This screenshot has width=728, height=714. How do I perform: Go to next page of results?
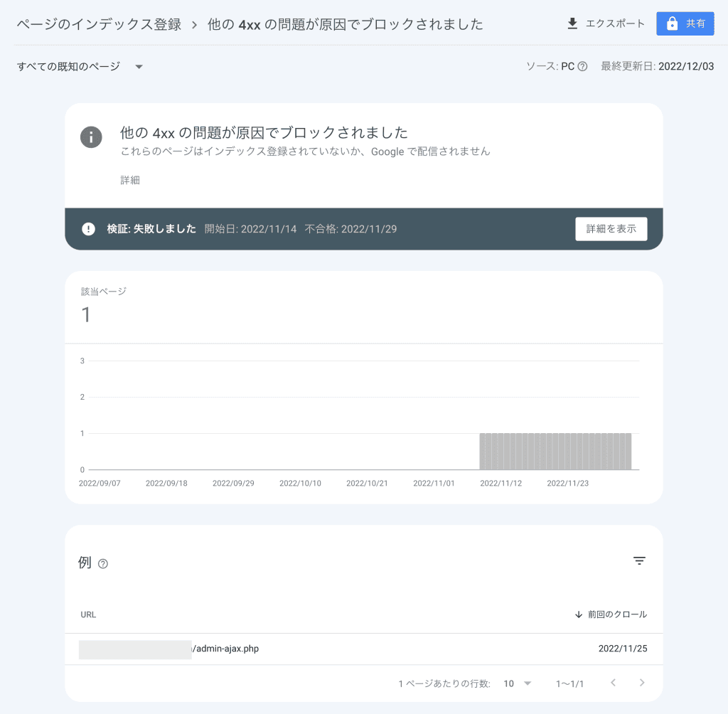[642, 683]
